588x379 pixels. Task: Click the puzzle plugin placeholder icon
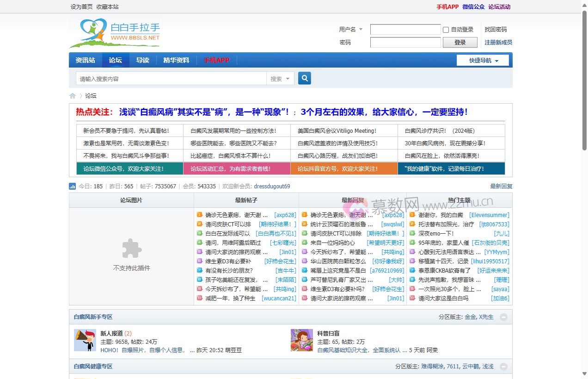pos(131,249)
